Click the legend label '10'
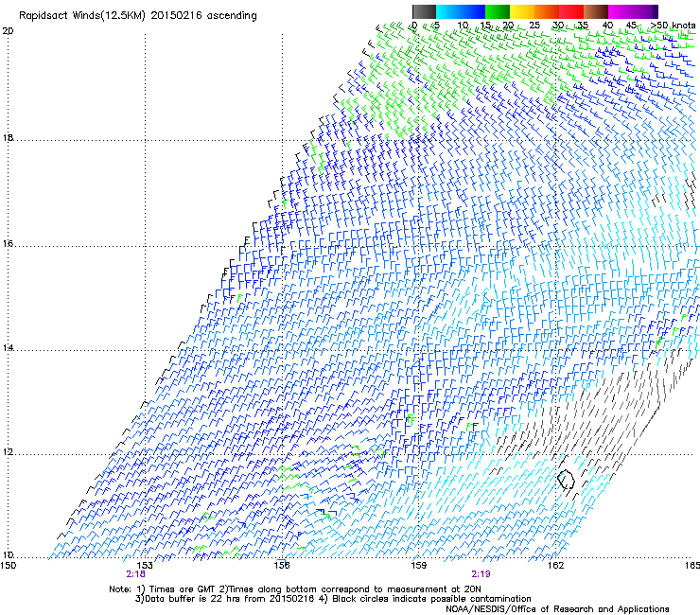This screenshot has height=615, width=700. 463,26
